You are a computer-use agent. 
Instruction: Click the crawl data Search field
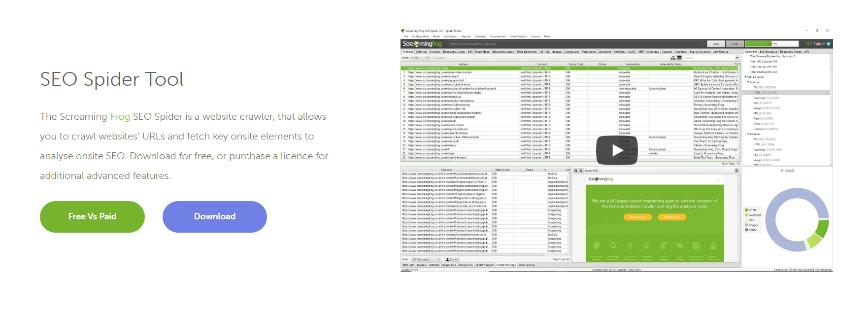(x=709, y=58)
